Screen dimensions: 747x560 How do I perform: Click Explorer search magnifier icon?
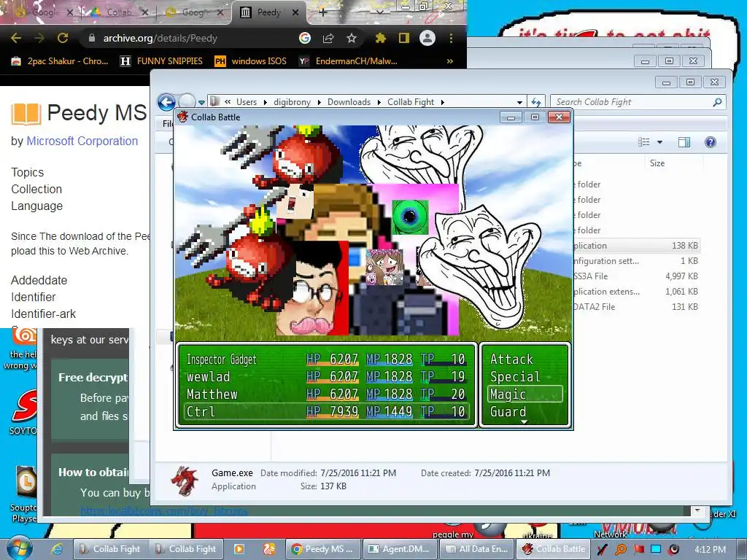coord(718,102)
